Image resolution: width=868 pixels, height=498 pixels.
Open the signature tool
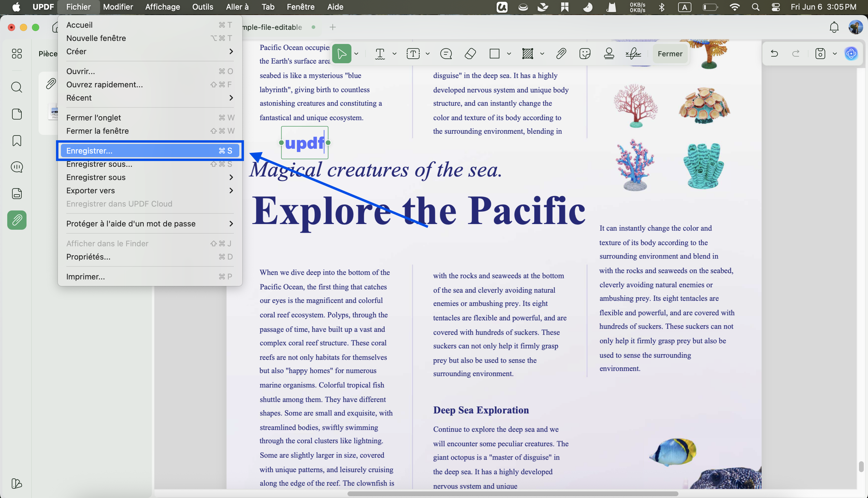pyautogui.click(x=633, y=54)
